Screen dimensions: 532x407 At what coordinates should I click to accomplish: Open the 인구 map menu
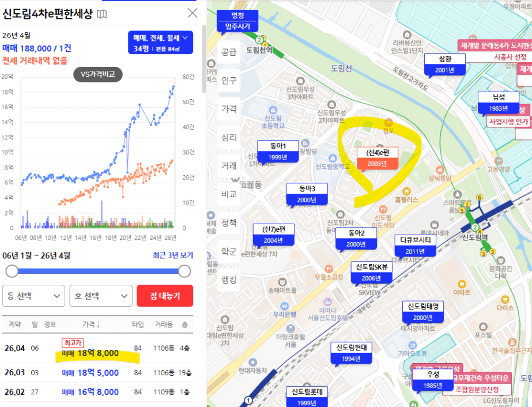[x=229, y=81]
